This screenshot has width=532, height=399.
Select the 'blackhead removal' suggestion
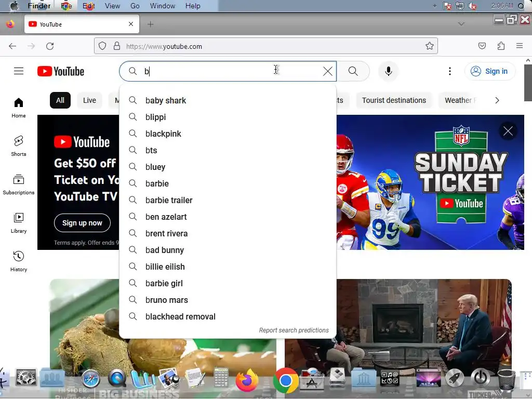228,316
